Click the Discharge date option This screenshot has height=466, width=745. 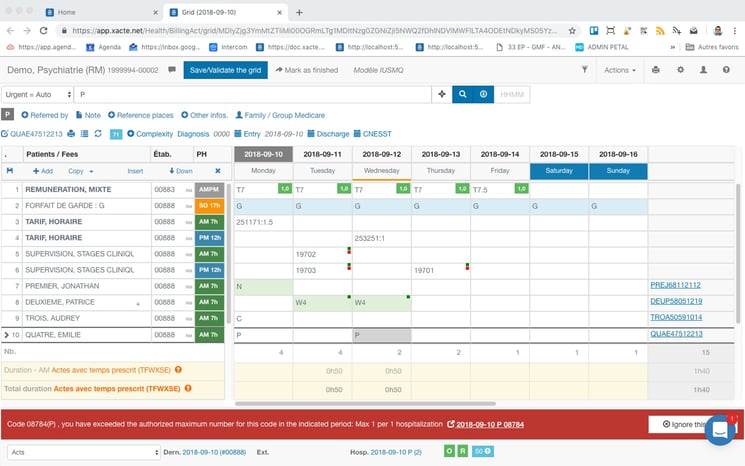click(x=328, y=134)
